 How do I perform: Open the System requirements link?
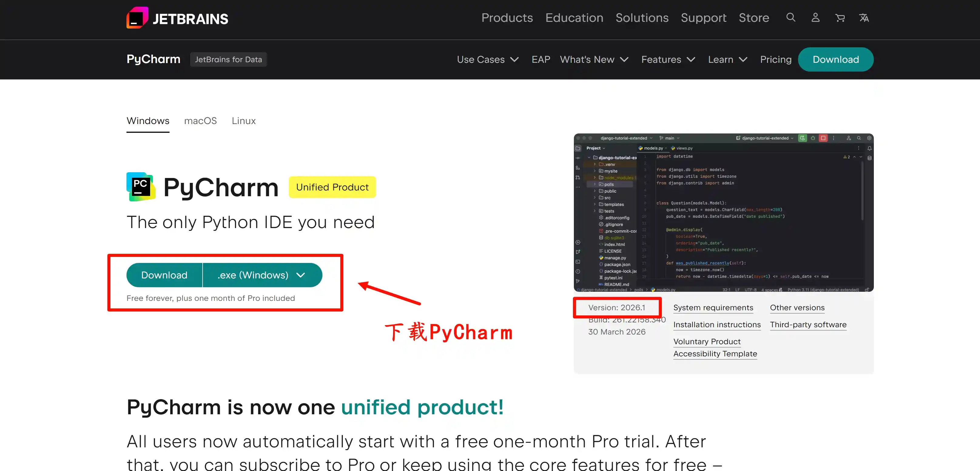713,308
